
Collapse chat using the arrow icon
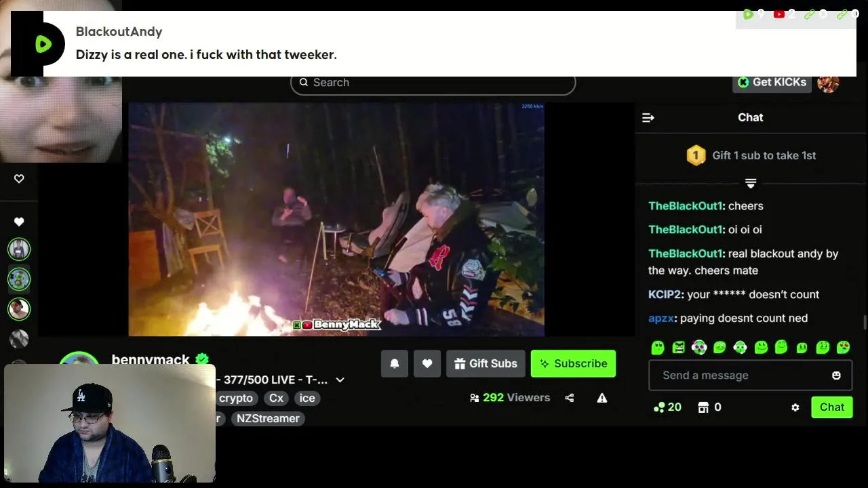pyautogui.click(x=648, y=118)
